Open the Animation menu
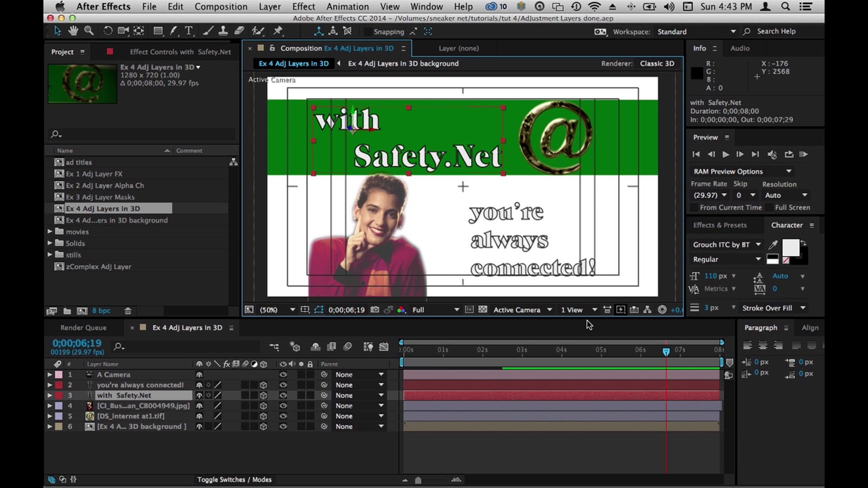The width and height of the screenshot is (868, 488). tap(347, 7)
